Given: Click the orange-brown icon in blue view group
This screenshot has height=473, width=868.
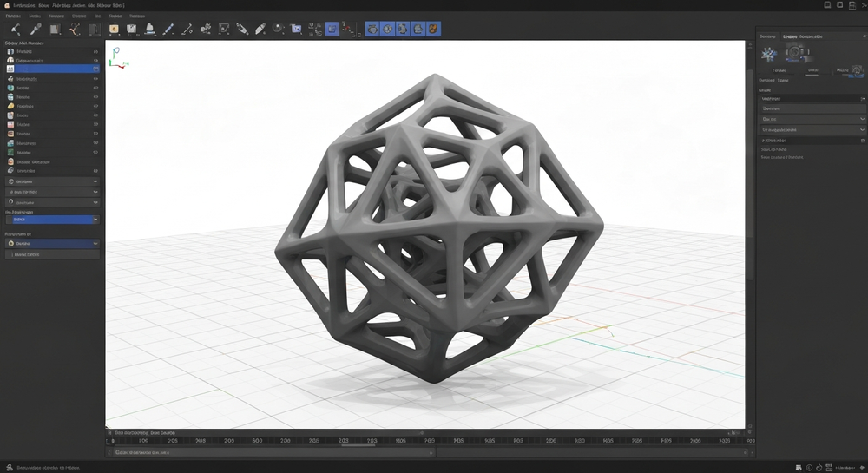Looking at the screenshot, I should click(433, 30).
